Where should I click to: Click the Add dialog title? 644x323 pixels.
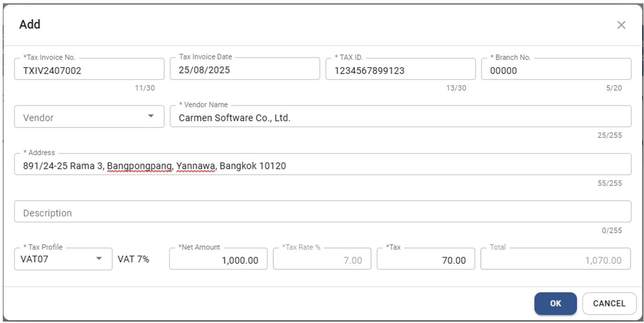30,24
